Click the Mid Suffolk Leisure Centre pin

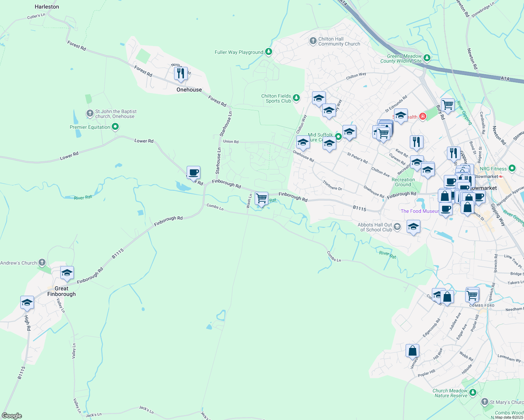pyautogui.click(x=338, y=137)
